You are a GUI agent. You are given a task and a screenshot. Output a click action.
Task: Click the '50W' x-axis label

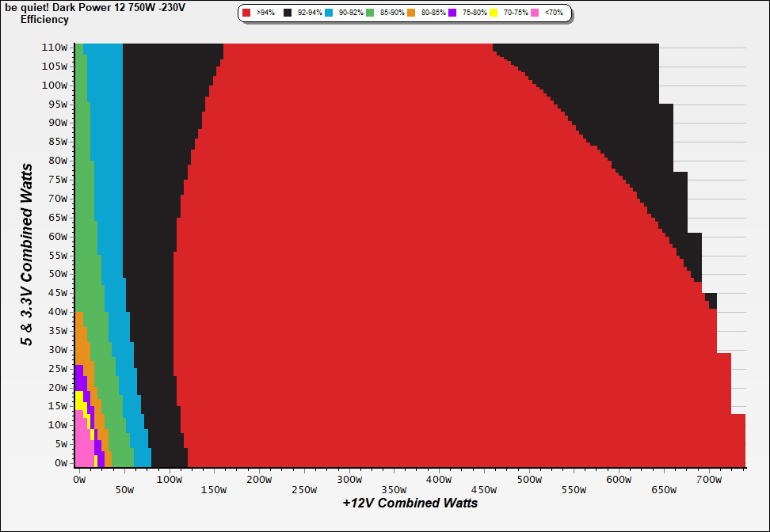124,490
